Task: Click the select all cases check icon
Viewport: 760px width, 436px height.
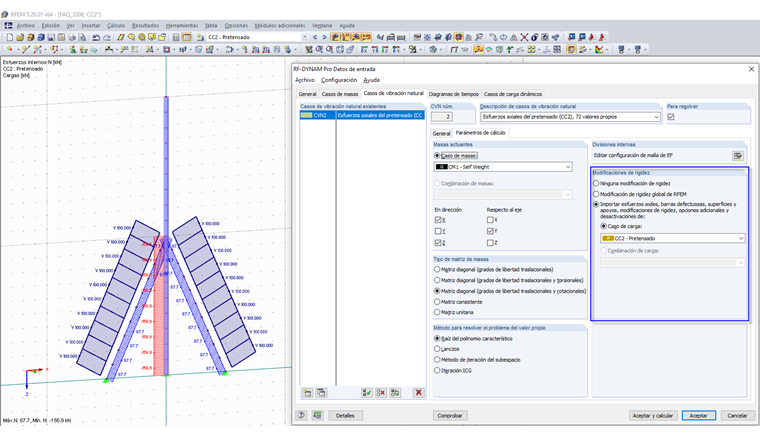Action: coord(367,393)
